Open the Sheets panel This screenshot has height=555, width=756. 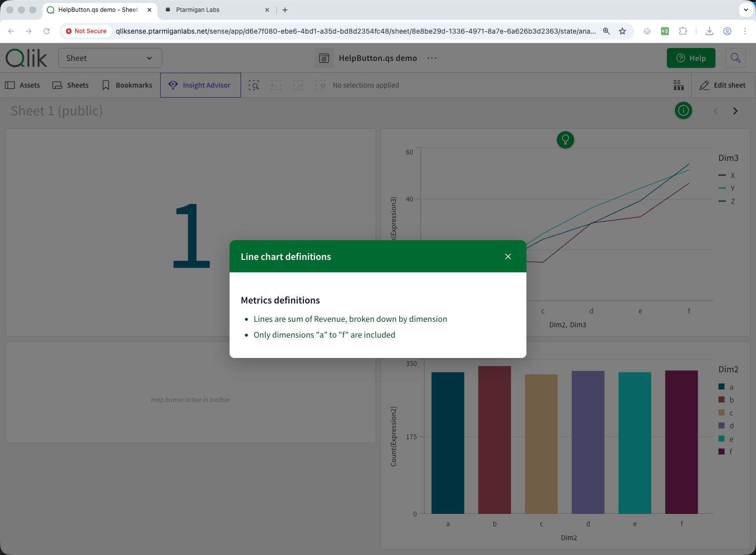(x=71, y=85)
